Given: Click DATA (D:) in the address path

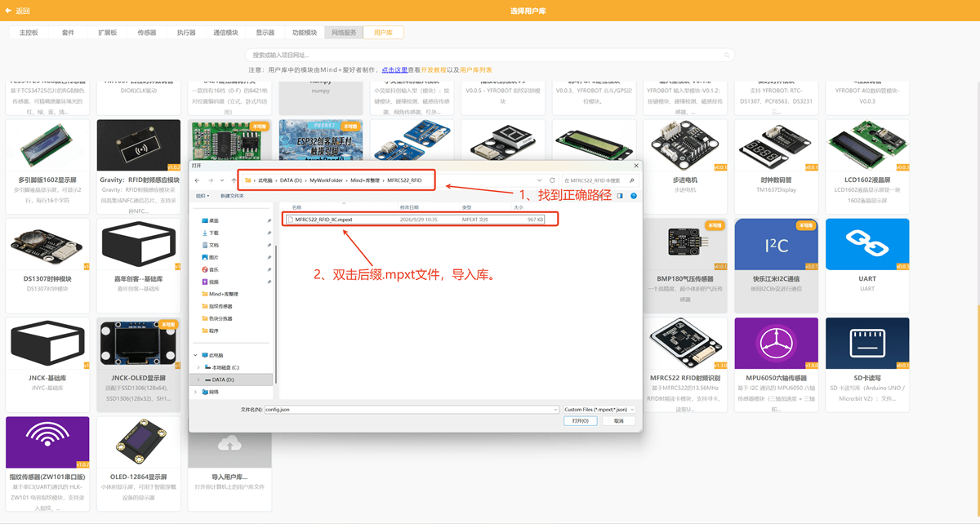Looking at the screenshot, I should (290, 180).
